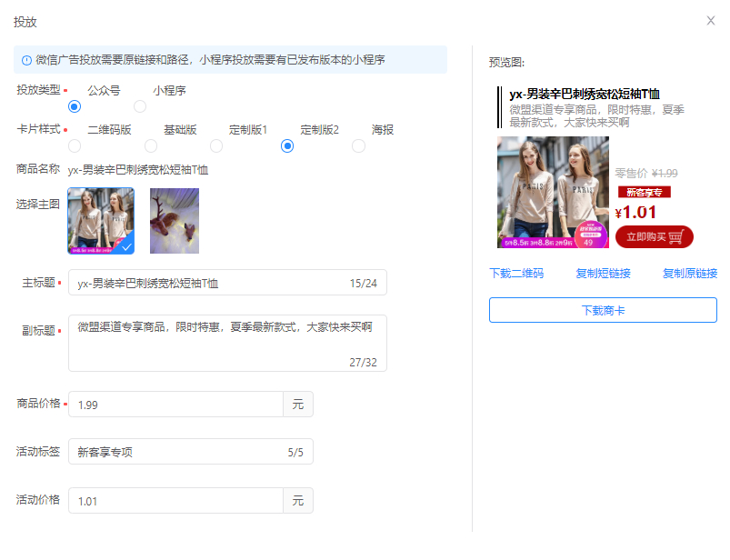Select the deer toy main image thumbnail
This screenshot has width=730, height=560.
(x=175, y=221)
